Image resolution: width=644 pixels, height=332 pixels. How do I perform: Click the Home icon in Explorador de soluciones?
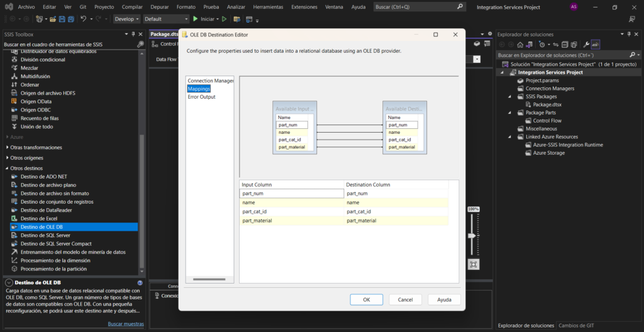(x=520, y=45)
